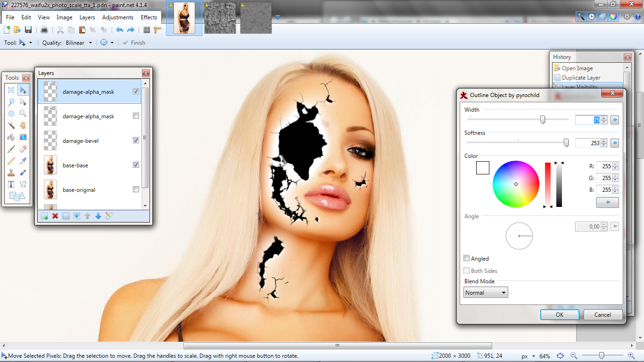This screenshot has width=644, height=362.
Task: Toggle the Colors window icon at top right
Action: (613, 16)
